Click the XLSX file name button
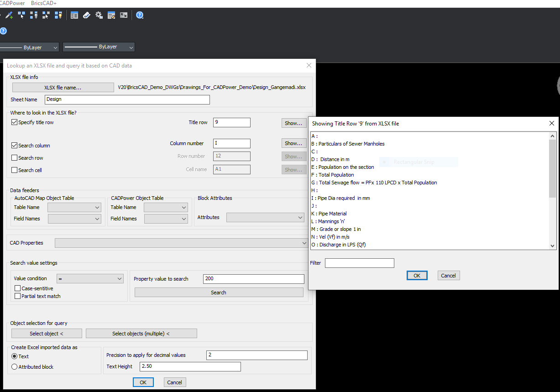560x392 pixels. (63, 88)
